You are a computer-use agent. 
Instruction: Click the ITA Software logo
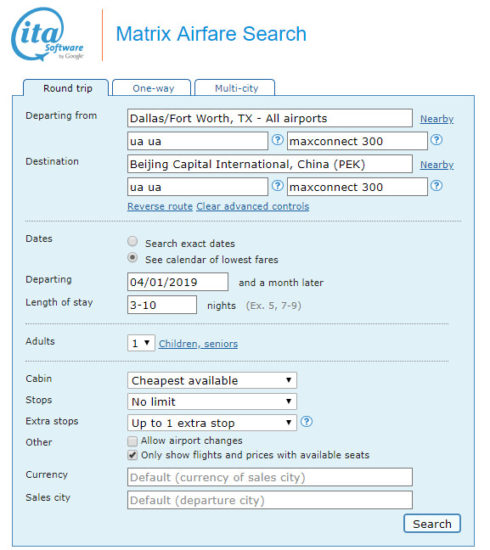pos(47,34)
